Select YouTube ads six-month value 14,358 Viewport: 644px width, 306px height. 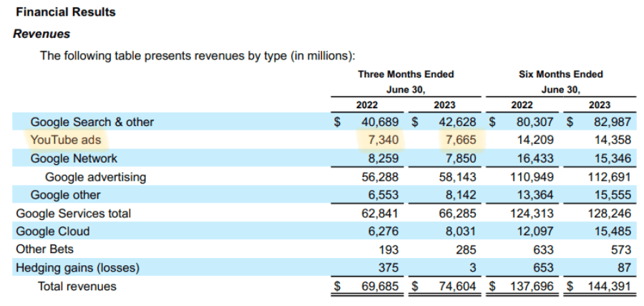click(x=613, y=140)
